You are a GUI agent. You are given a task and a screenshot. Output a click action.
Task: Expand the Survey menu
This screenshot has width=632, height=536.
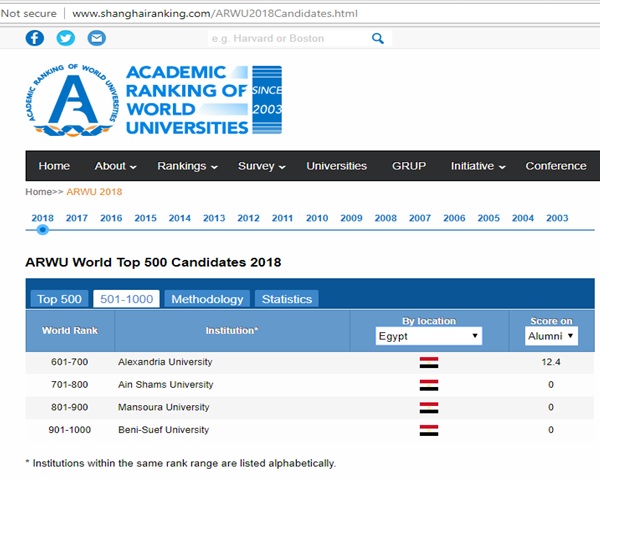click(x=262, y=166)
